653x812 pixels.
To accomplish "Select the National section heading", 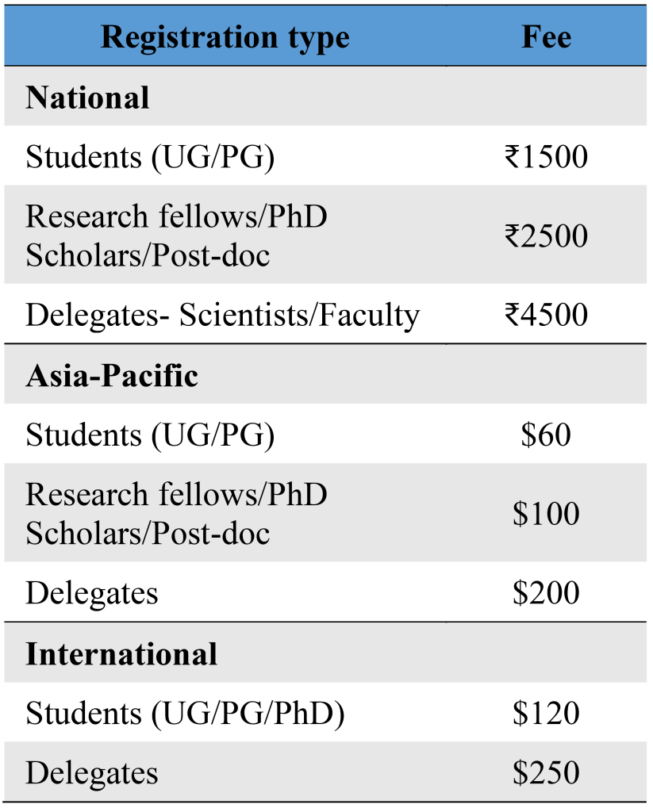I will click(87, 98).
